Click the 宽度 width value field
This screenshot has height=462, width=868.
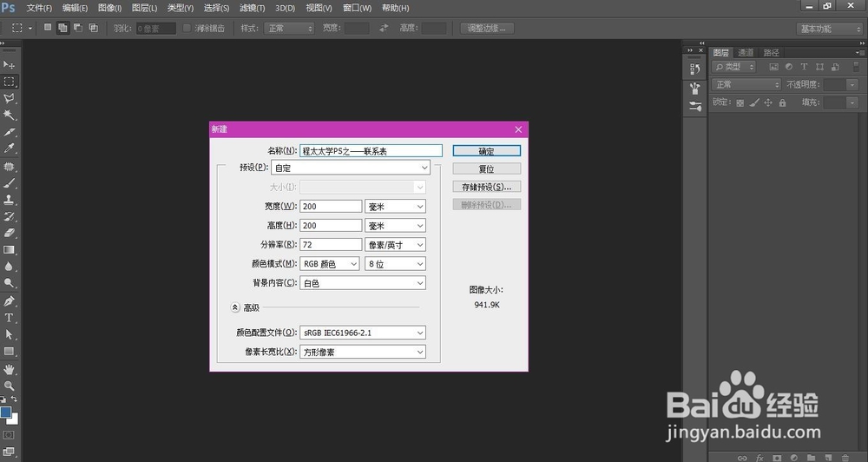(x=331, y=206)
